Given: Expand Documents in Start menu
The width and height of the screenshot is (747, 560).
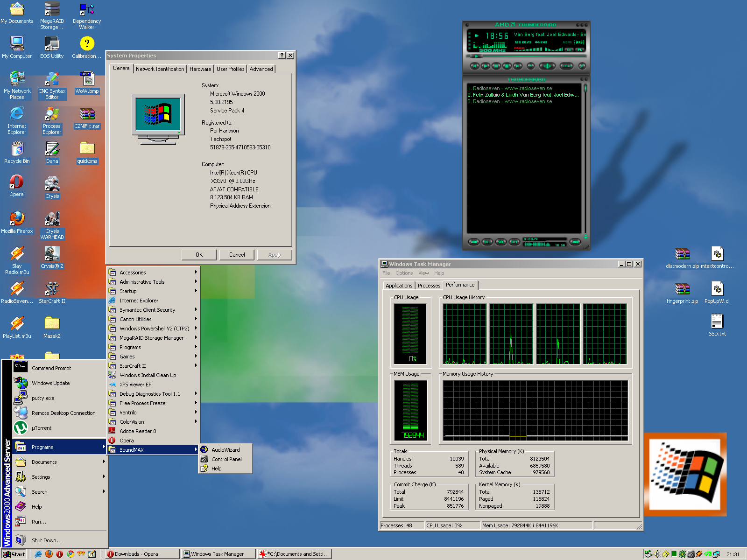Looking at the screenshot, I should (60, 462).
